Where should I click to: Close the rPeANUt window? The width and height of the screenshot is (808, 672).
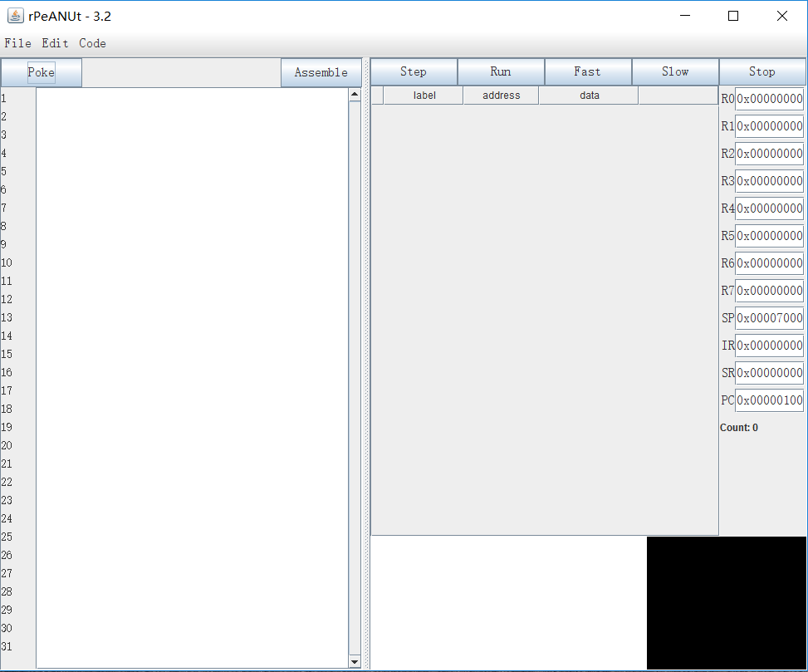781,16
